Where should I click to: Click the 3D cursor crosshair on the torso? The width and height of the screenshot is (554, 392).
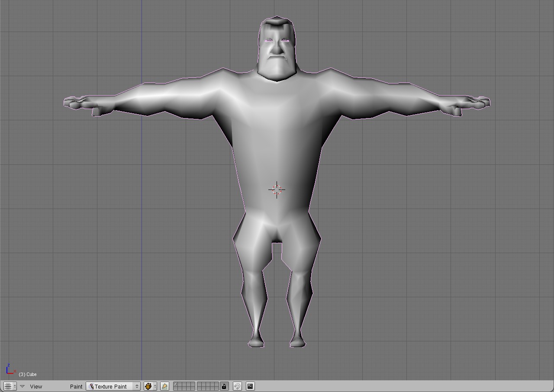[277, 190]
